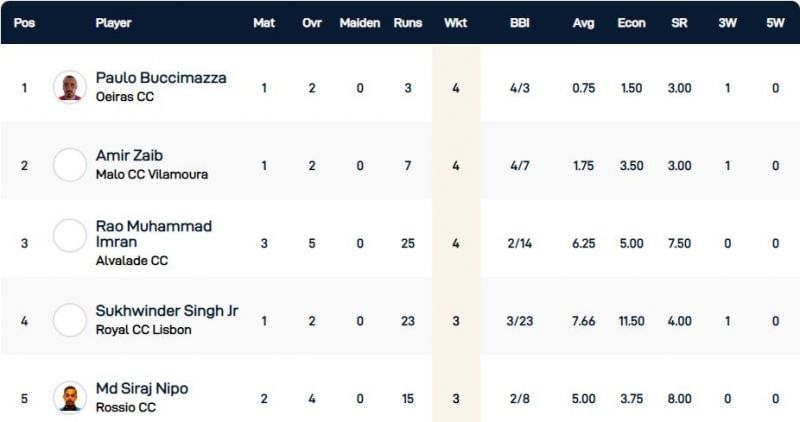Screen dimensions: 800x422
Task: Click Amir Zaib's blank avatar
Action: pyautogui.click(x=70, y=165)
